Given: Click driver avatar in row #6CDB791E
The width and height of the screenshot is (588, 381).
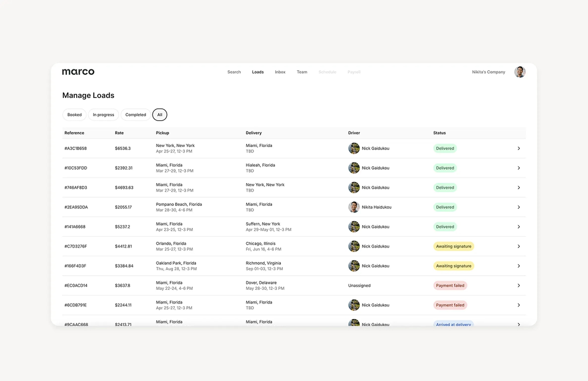Looking at the screenshot, I should point(354,305).
